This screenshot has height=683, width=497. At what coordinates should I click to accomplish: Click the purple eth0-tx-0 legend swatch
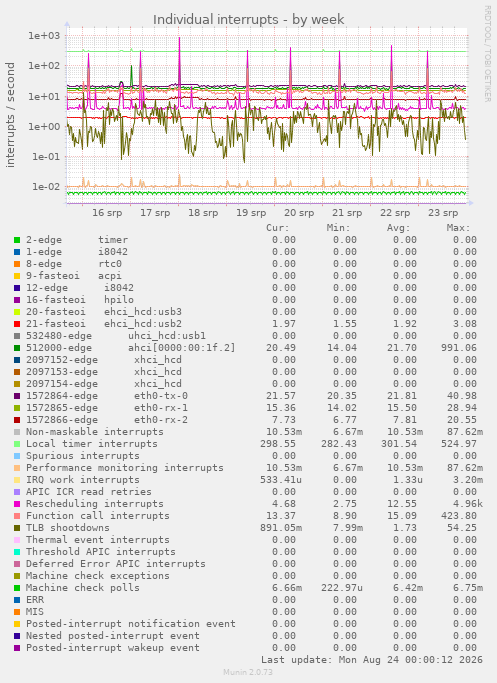[x=17, y=396]
